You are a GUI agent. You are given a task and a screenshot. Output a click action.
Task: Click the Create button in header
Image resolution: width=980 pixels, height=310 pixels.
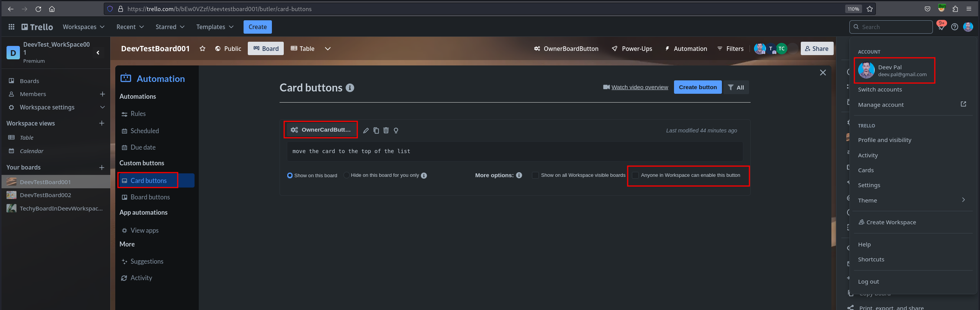(x=257, y=27)
